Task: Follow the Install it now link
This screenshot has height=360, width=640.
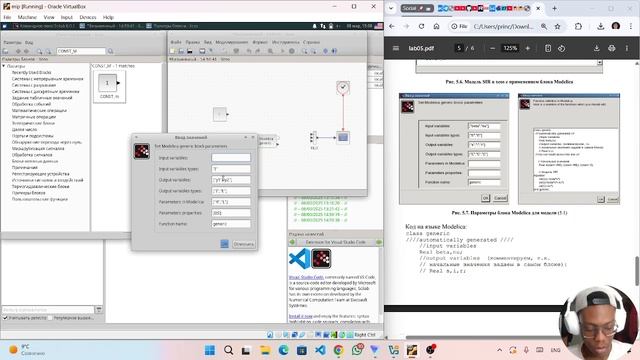Action: point(300,316)
